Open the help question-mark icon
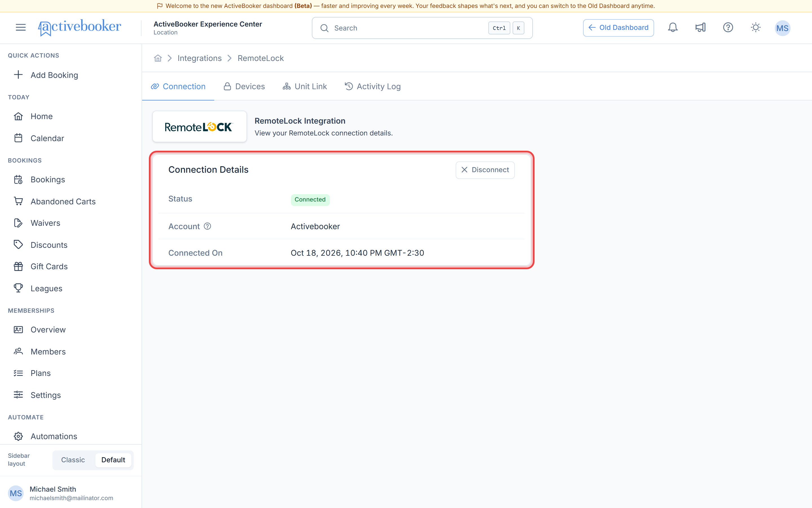The image size is (812, 508). [x=728, y=28]
